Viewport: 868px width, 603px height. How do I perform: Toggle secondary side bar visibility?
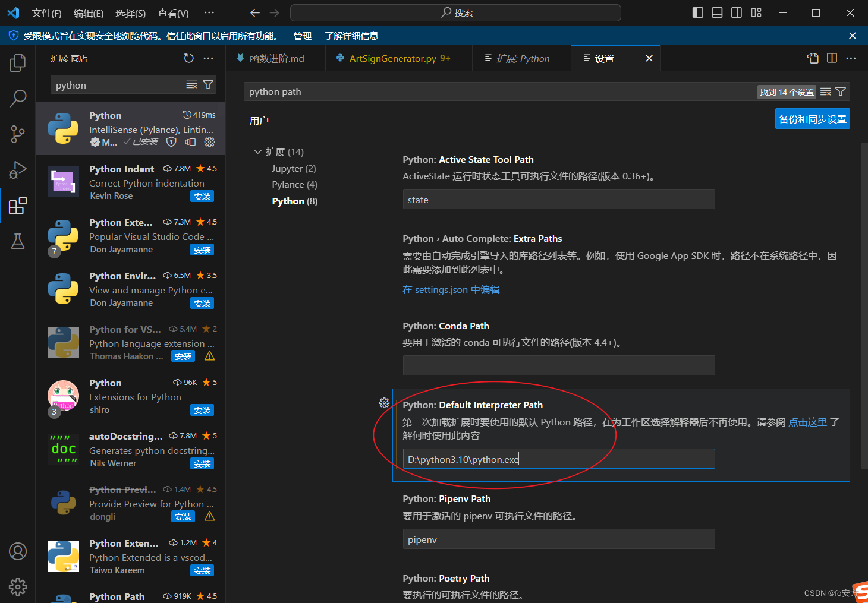pos(737,12)
